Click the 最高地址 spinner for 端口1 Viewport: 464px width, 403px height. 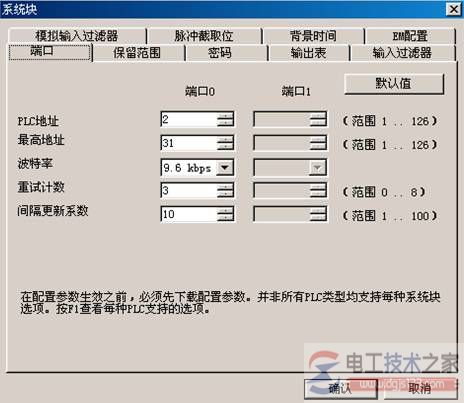click(318, 143)
